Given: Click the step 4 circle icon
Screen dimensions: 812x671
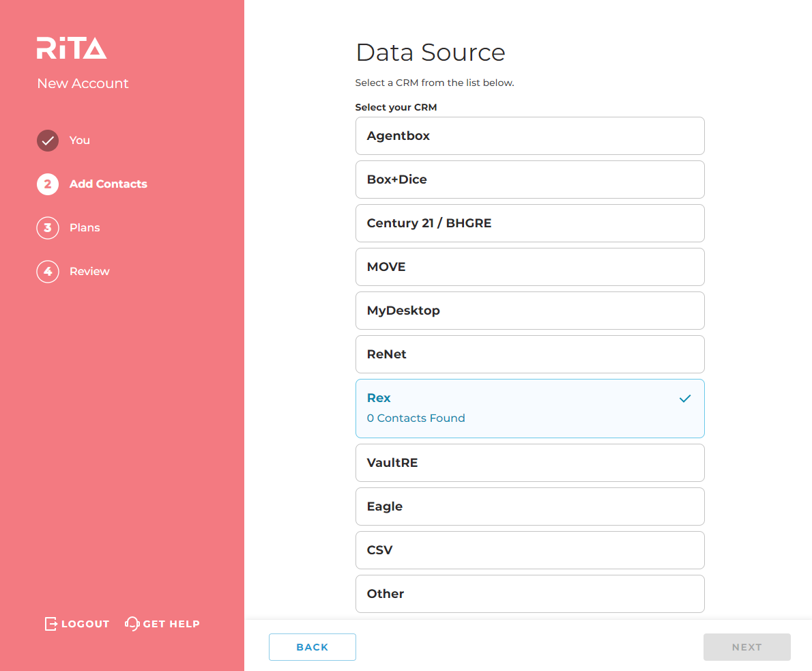Looking at the screenshot, I should 48,272.
